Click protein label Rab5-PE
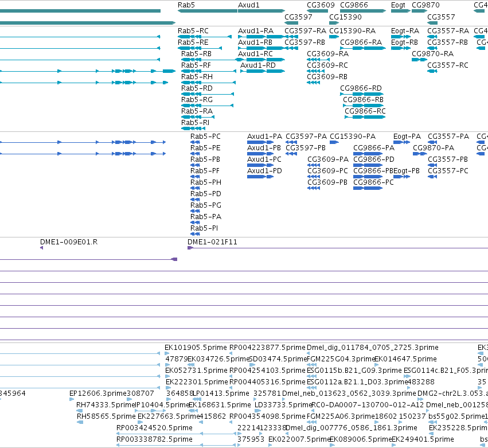Screen dimensions: 488x448 click(x=205, y=148)
